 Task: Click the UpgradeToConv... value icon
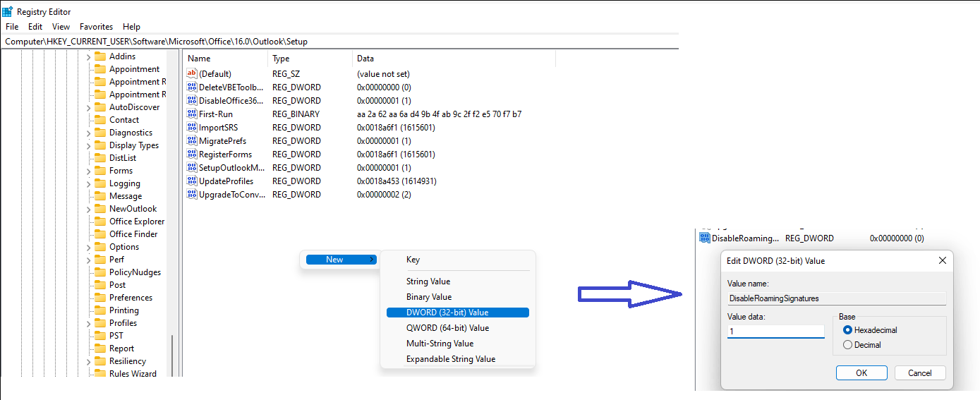(192, 194)
